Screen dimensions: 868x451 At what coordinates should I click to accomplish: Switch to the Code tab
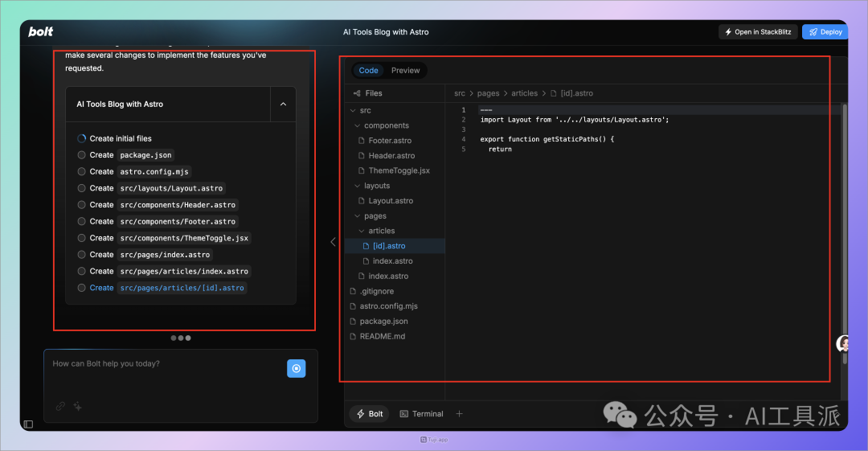pyautogui.click(x=368, y=71)
